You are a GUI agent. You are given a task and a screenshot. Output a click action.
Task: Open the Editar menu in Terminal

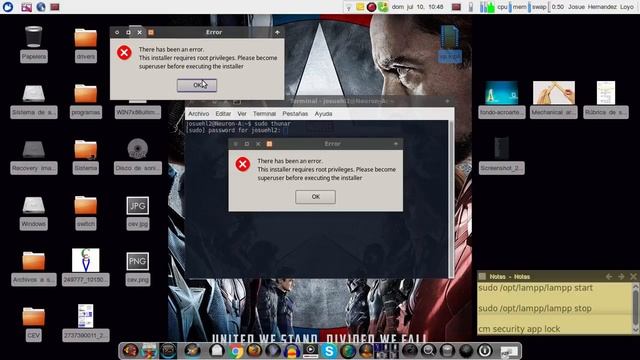(x=223, y=114)
